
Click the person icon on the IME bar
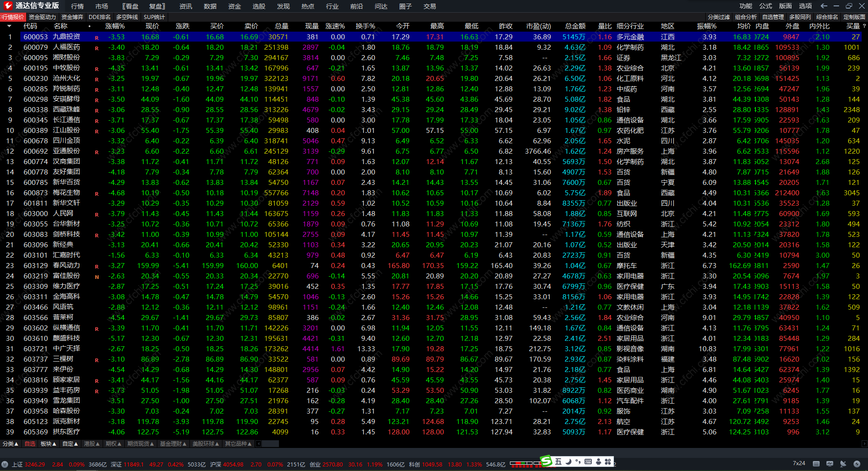click(x=599, y=462)
